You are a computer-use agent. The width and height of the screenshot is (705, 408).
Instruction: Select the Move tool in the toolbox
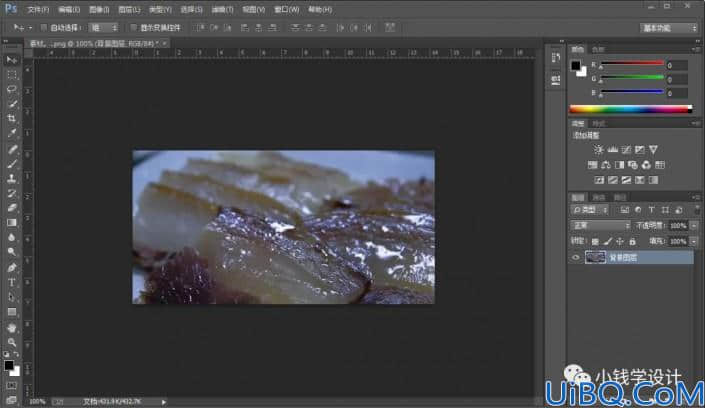pyautogui.click(x=12, y=60)
